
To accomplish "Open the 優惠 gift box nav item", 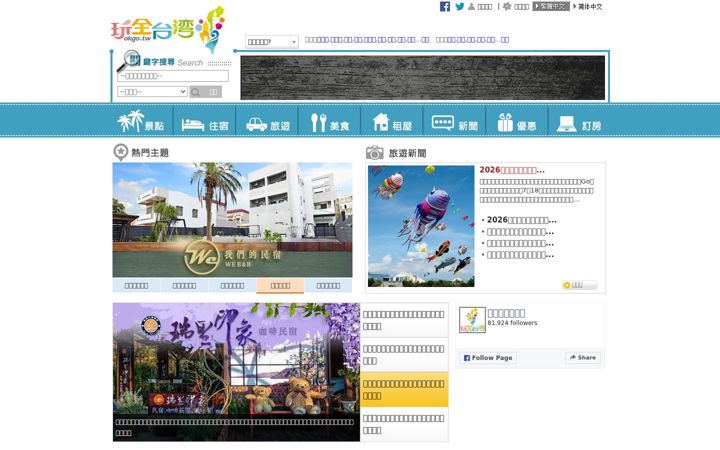I will (517, 123).
